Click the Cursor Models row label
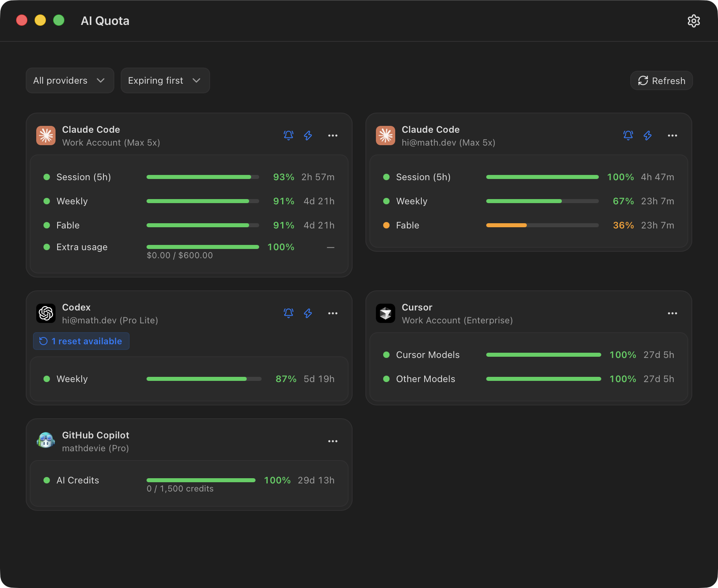This screenshot has width=718, height=588. [x=428, y=355]
